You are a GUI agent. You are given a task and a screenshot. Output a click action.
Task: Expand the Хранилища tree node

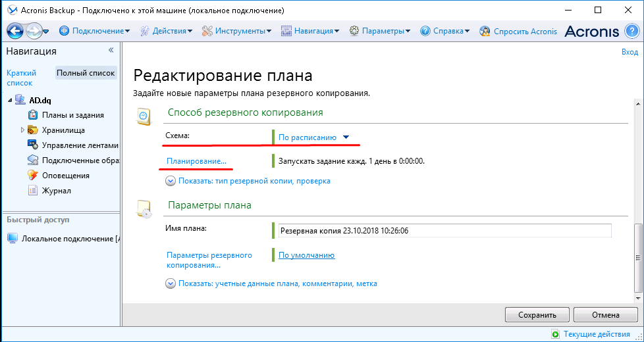point(22,130)
